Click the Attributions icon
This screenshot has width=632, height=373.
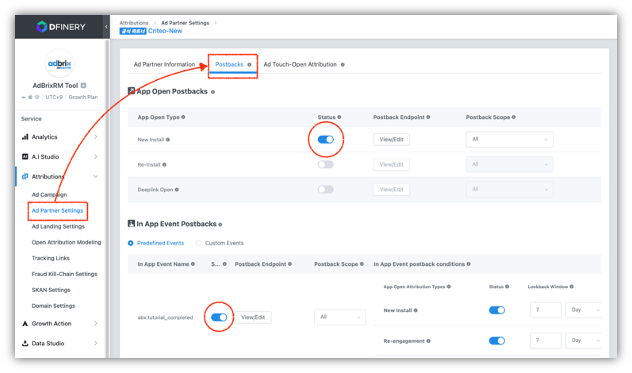point(25,176)
